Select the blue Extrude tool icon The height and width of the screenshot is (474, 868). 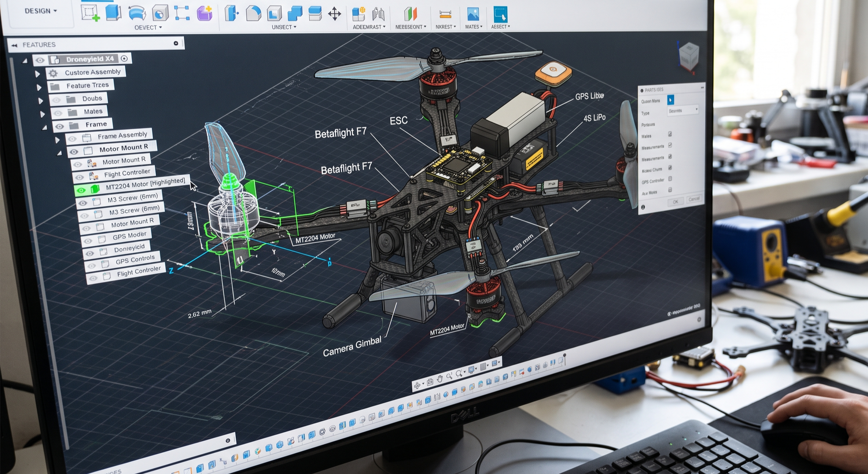click(113, 12)
